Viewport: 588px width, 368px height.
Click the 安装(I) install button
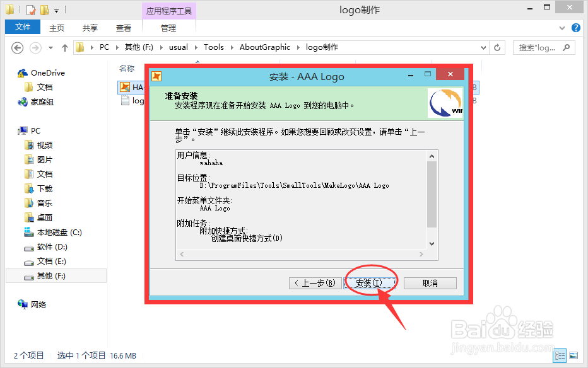(369, 283)
